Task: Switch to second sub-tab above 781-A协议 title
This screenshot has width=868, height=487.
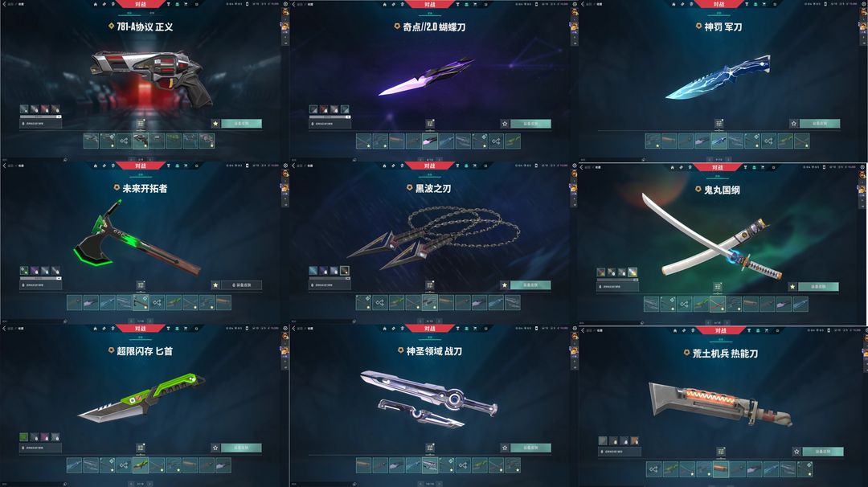Action: [x=152, y=13]
